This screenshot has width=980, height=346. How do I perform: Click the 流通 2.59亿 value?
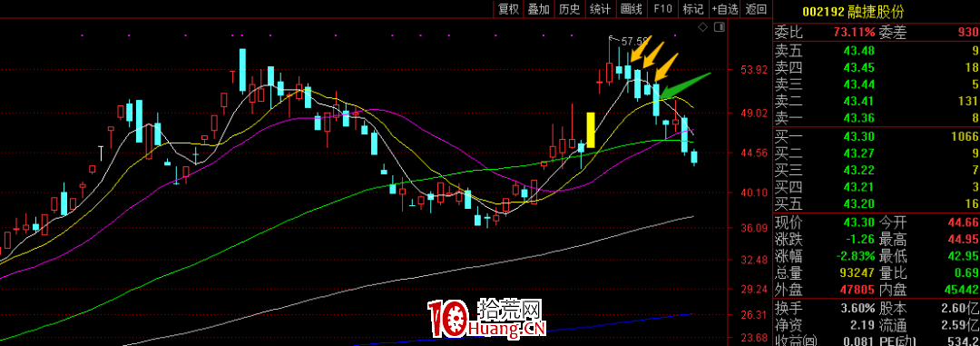(959, 325)
